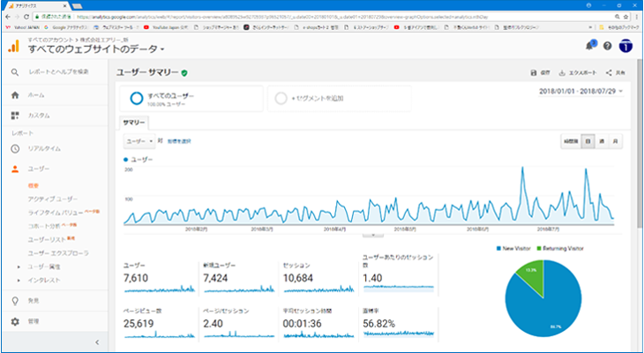Open すべてのウェブサイトのデータ view selector

pyautogui.click(x=96, y=49)
